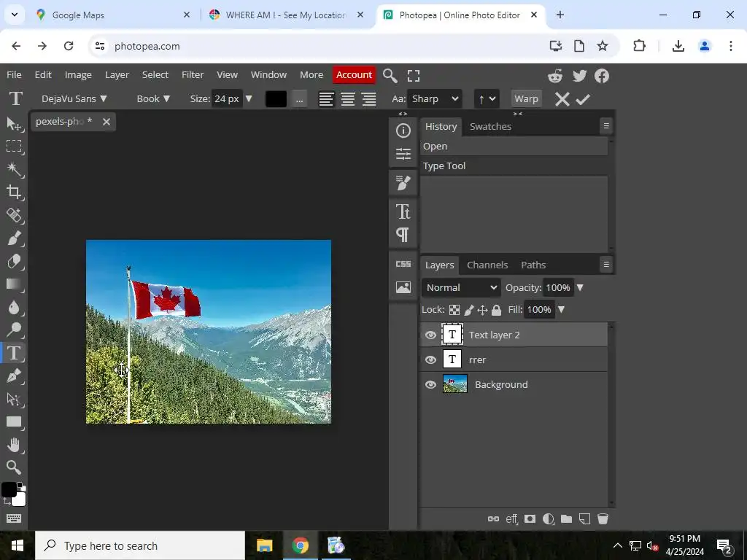Select the Rectangle Select tool
The height and width of the screenshot is (560, 747).
(x=14, y=146)
